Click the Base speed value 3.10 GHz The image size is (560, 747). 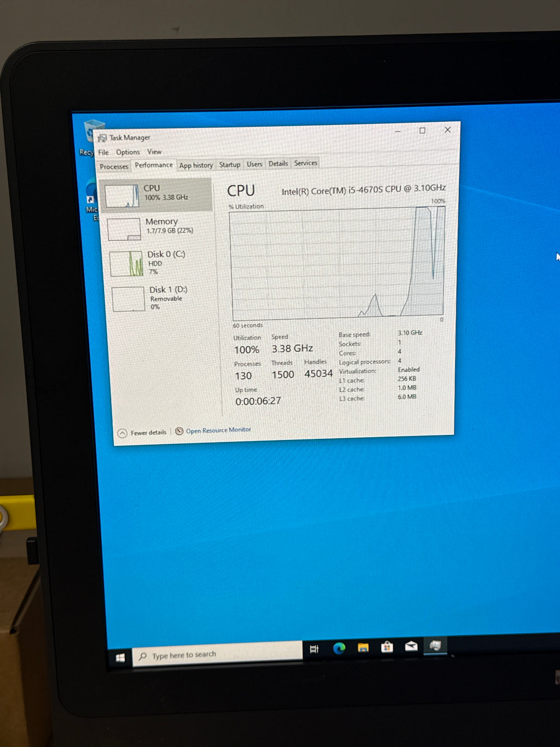[410, 333]
